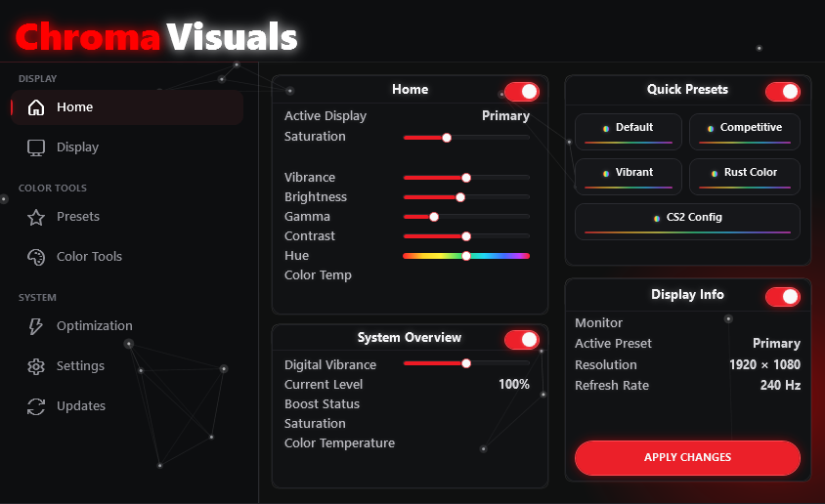825x504 pixels.
Task: Click the color dot on Vibrant preset
Action: 606,173
